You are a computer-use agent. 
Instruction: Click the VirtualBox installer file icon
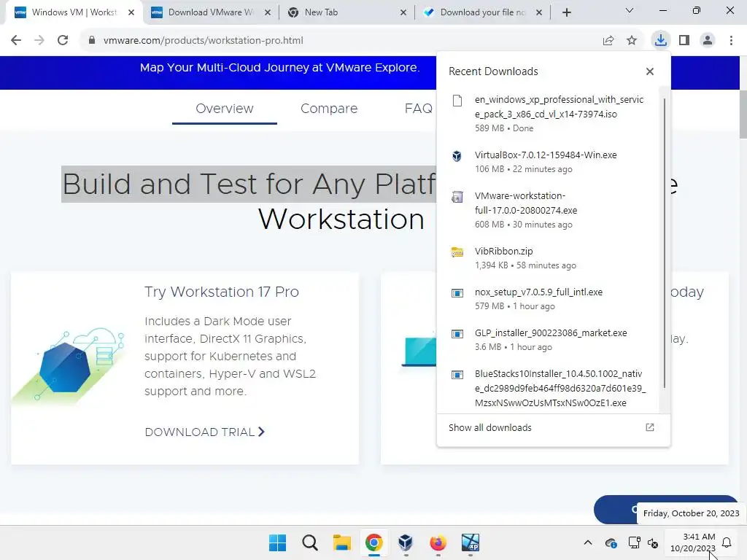tap(457, 156)
